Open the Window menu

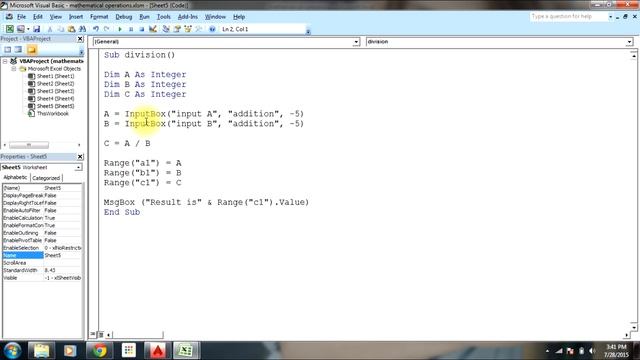(x=215, y=17)
